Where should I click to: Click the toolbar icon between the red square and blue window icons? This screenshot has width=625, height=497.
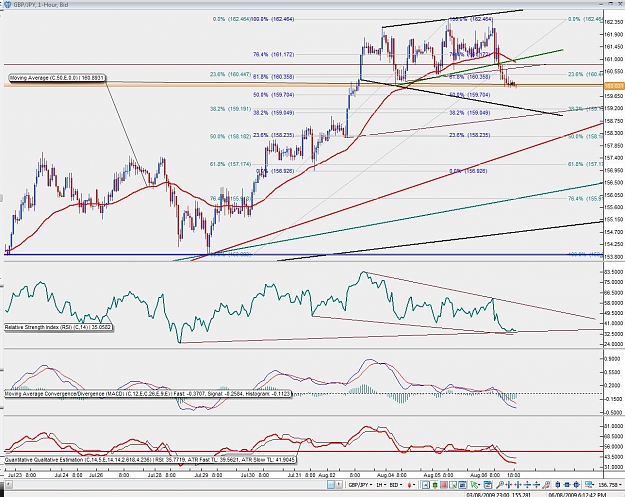tap(453, 485)
